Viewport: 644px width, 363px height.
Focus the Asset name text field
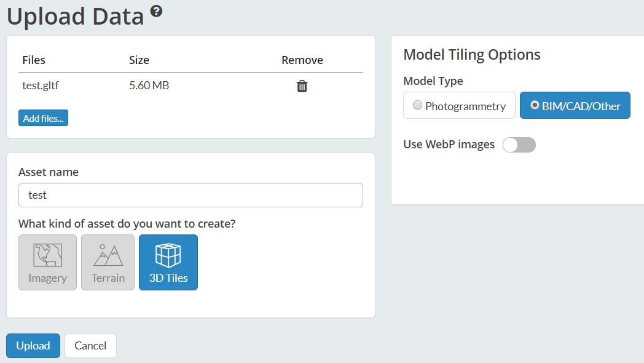190,195
